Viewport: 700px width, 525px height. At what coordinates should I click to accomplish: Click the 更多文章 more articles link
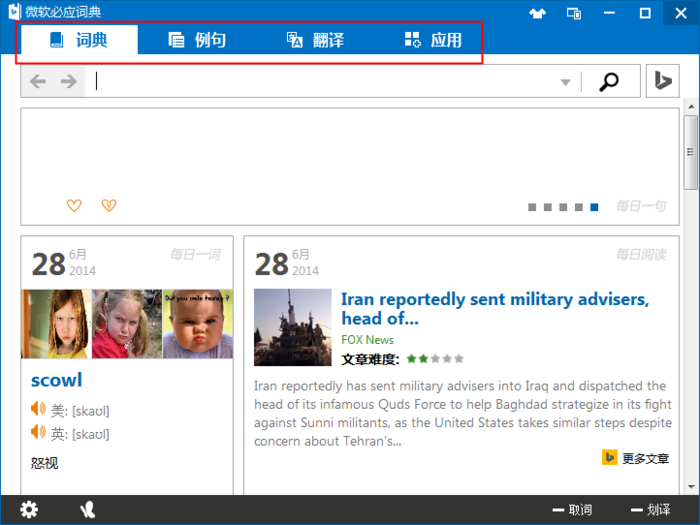pyautogui.click(x=636, y=458)
